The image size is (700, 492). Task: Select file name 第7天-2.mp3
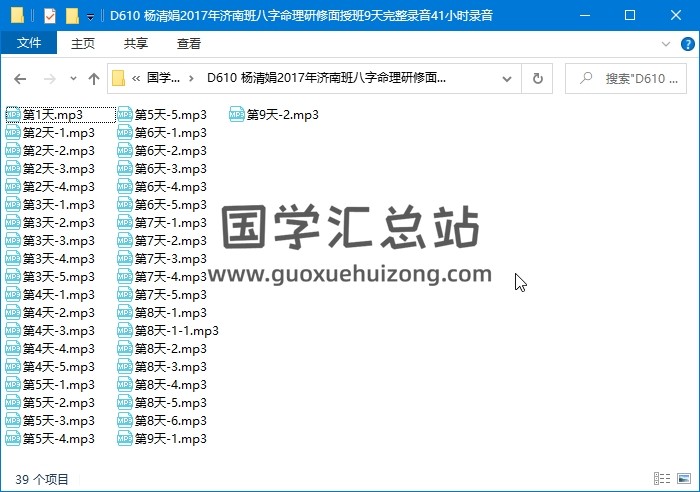pyautogui.click(x=171, y=241)
